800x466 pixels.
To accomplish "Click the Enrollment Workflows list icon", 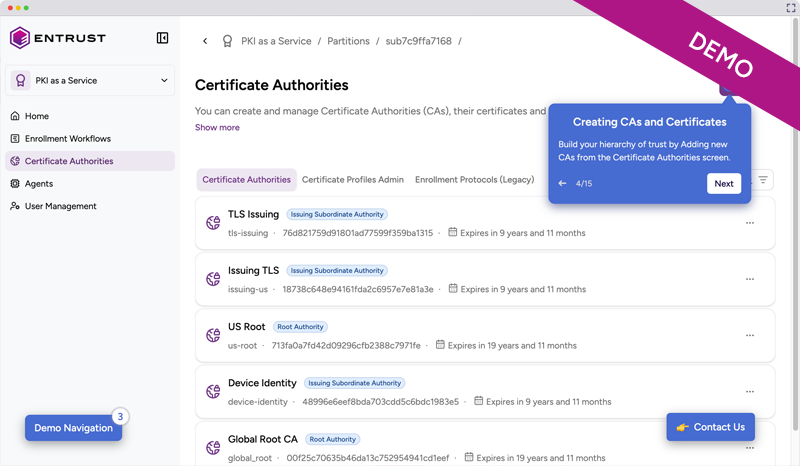I will (x=15, y=138).
